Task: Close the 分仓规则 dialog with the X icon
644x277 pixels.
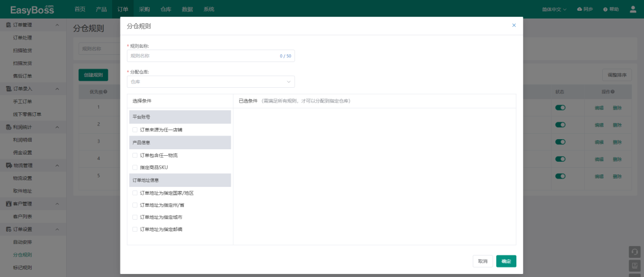Action: (514, 25)
